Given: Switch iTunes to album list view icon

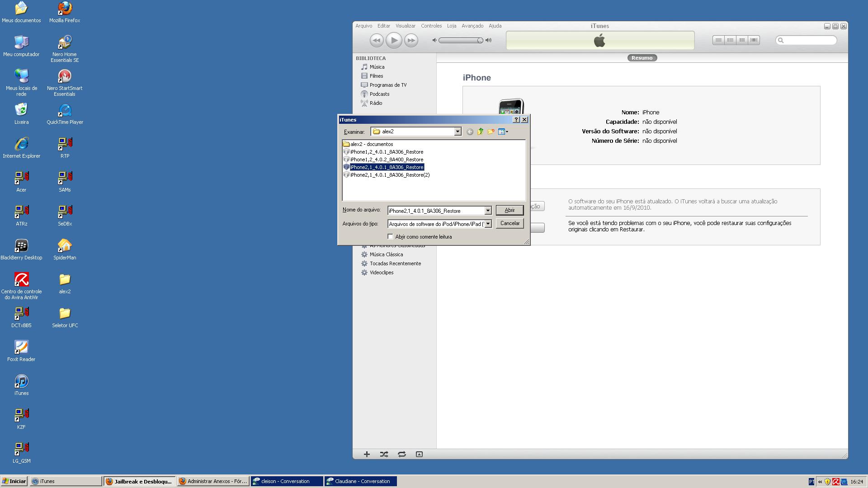Looking at the screenshot, I should tap(730, 40).
